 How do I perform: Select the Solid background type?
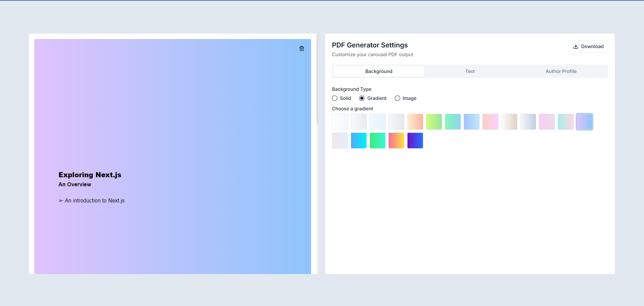[x=335, y=98]
